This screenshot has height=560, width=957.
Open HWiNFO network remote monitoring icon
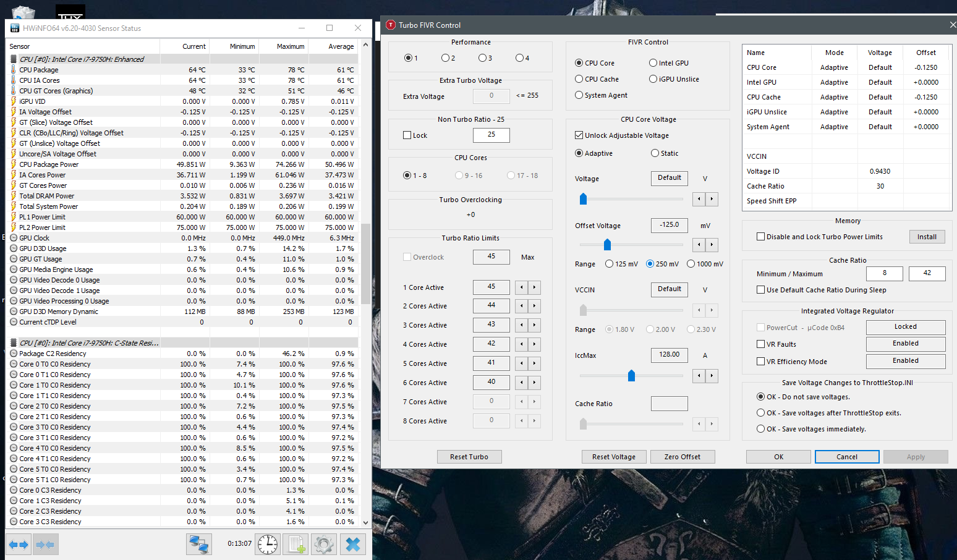point(199,545)
